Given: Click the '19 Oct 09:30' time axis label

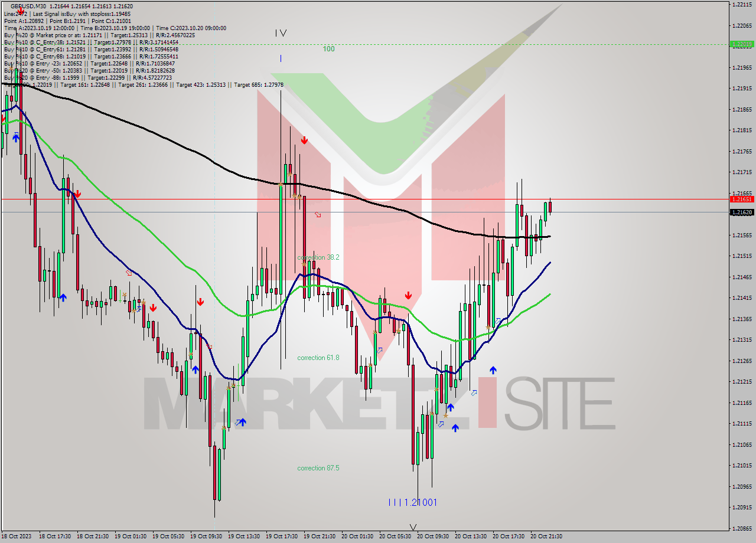Looking at the screenshot, I should tap(207, 537).
